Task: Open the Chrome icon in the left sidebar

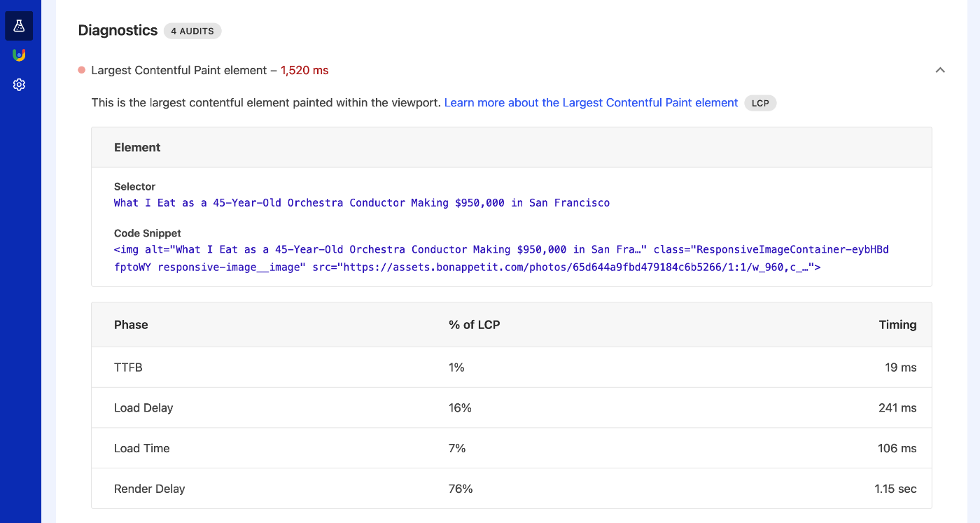Action: (19, 55)
